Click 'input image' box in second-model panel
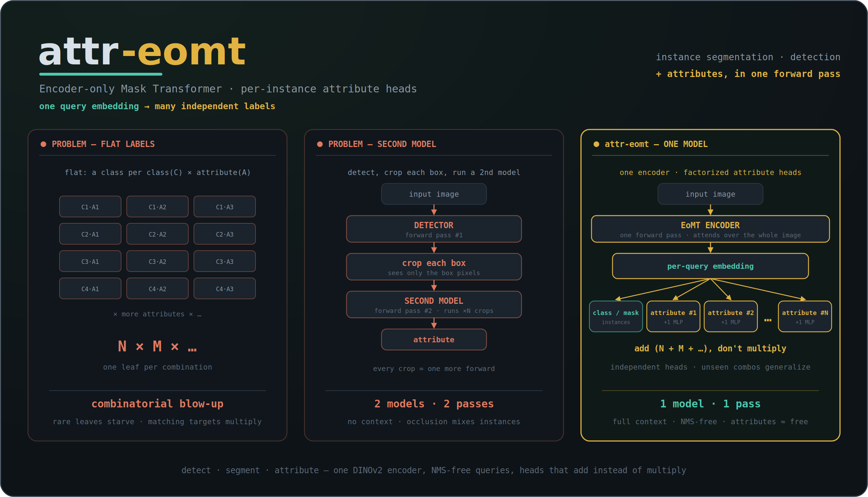The width and height of the screenshot is (868, 497). [434, 194]
